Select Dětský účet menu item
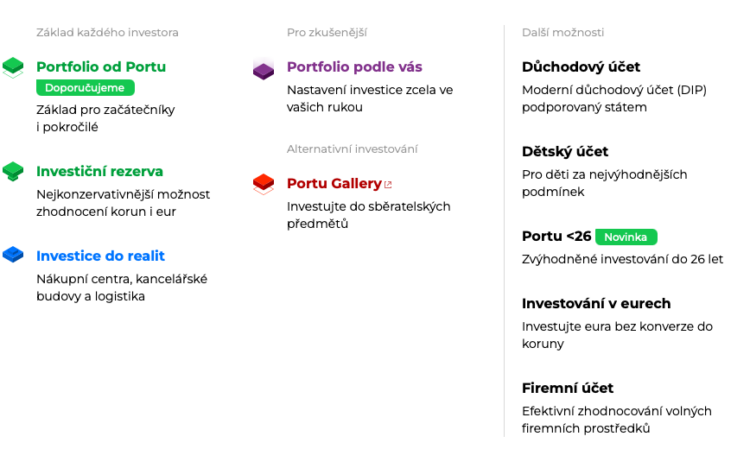Image resolution: width=750 pixels, height=468 pixels. click(565, 151)
